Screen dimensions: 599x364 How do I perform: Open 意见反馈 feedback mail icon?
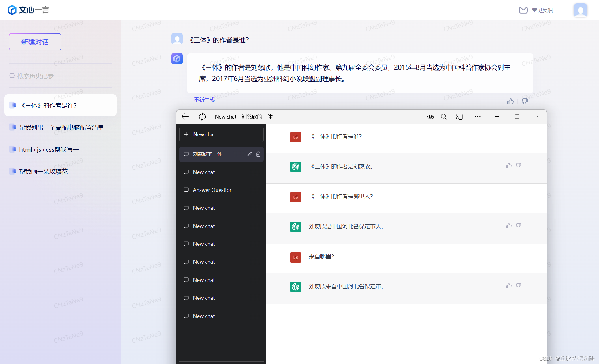tap(523, 10)
